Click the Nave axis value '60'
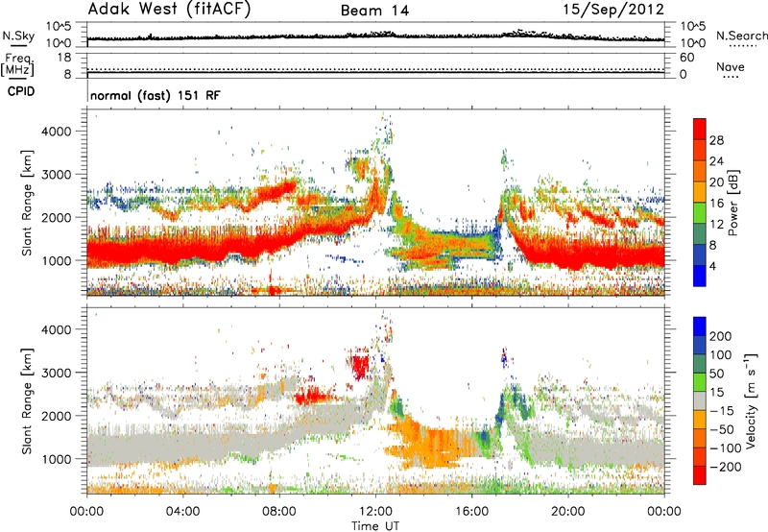The width and height of the screenshot is (768, 532). click(686, 58)
